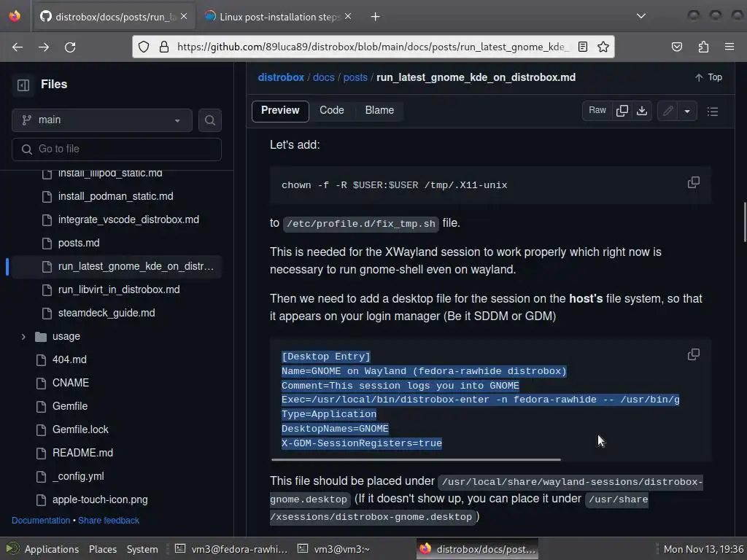Open the Applications menu in the panel

(x=52, y=549)
